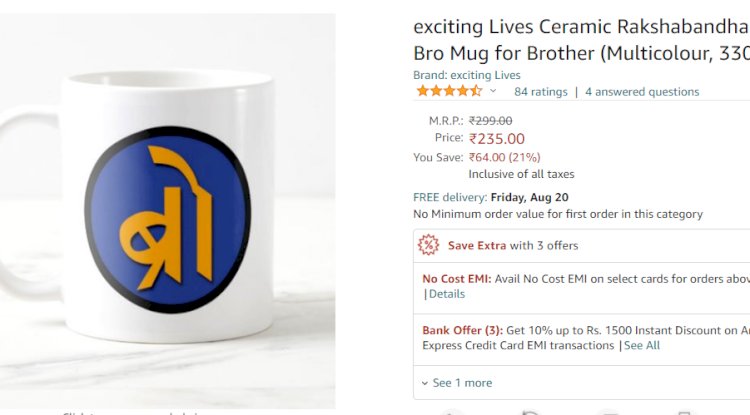This screenshot has height=415, width=750.
Task: Click the ₹64.00 (21%) savings amount
Action: point(504,157)
